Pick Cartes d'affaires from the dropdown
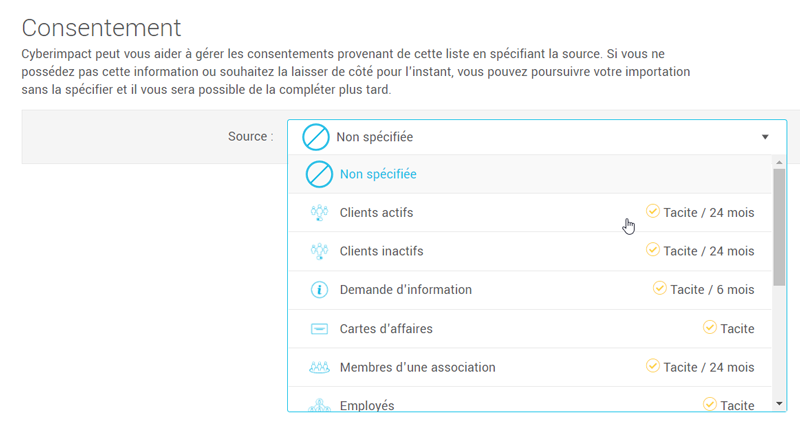 [386, 328]
